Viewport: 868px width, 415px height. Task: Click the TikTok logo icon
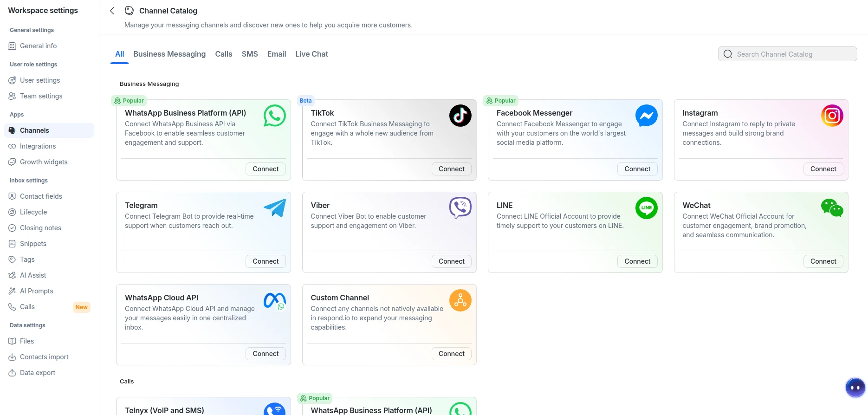[460, 116]
